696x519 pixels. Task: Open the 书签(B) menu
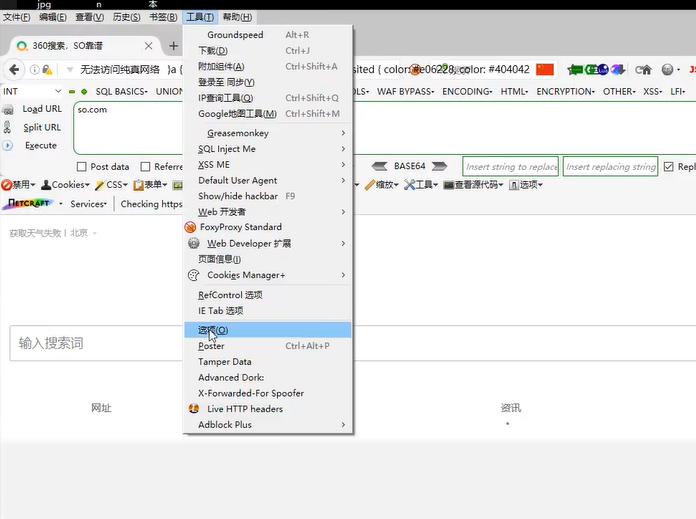163,17
